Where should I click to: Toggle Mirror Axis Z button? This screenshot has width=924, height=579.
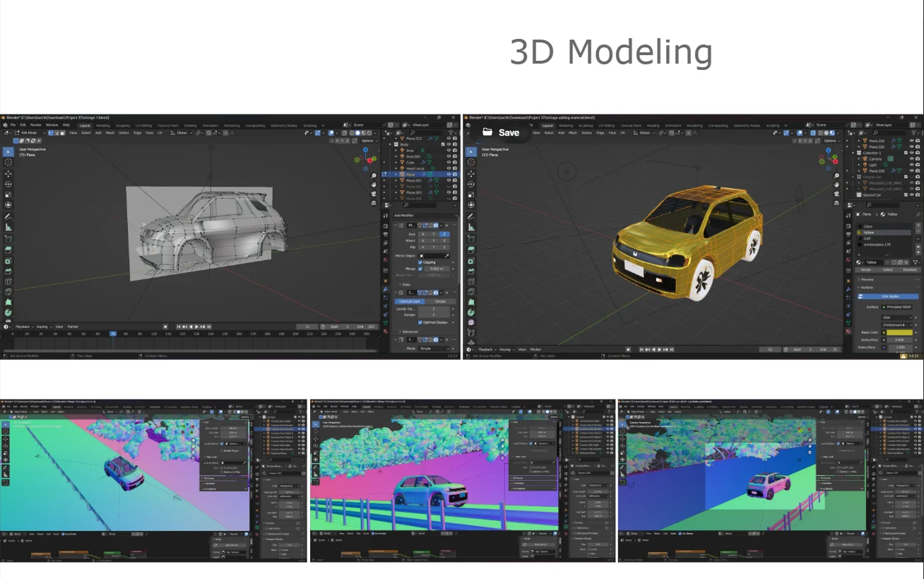pyautogui.click(x=444, y=234)
